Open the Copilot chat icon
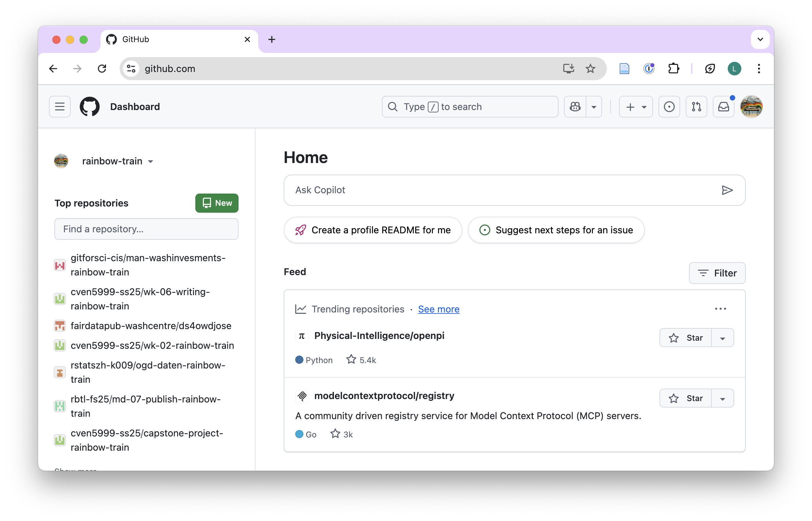The width and height of the screenshot is (812, 521). coord(575,107)
